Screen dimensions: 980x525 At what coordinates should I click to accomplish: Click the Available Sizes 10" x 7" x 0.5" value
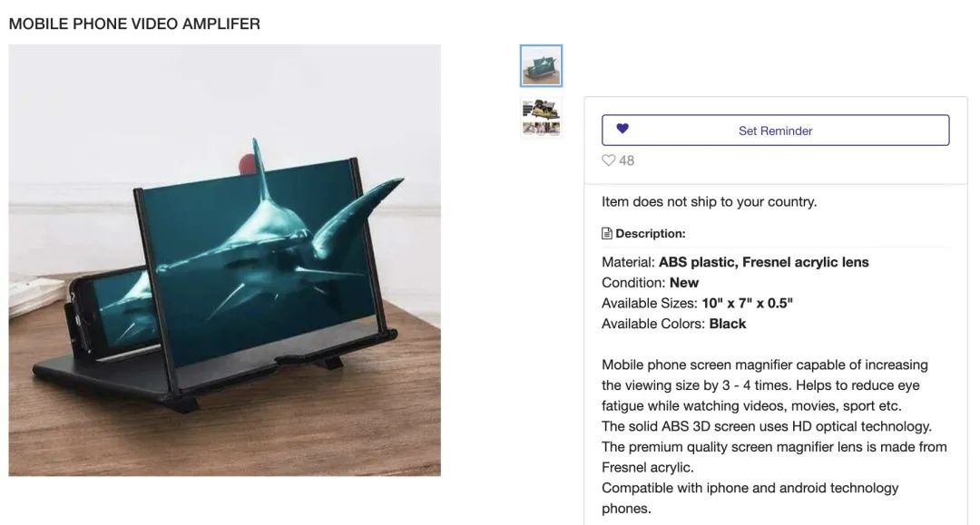click(747, 304)
